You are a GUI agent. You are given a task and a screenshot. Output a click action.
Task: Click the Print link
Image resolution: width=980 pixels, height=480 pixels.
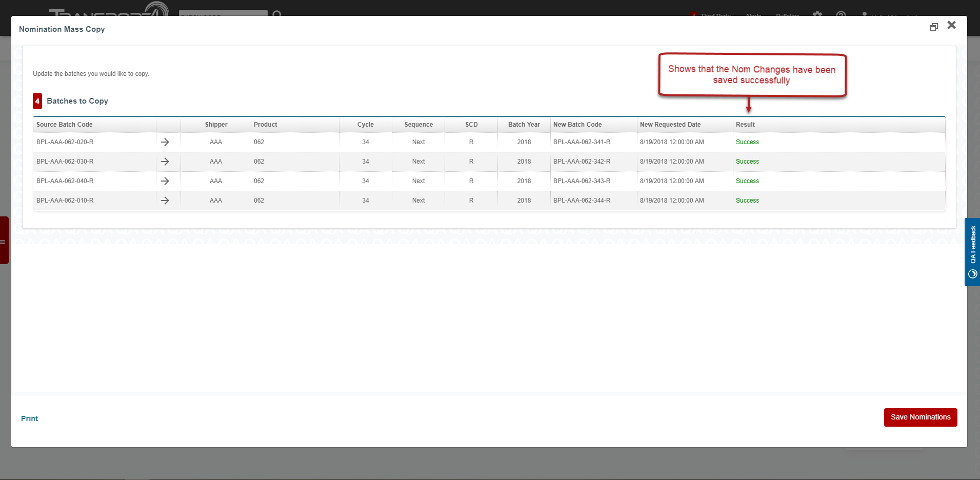(x=29, y=418)
